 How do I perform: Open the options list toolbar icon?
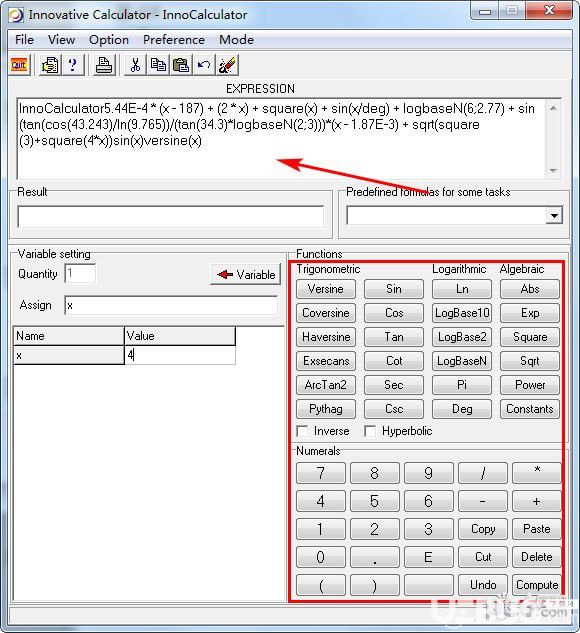coord(50,65)
